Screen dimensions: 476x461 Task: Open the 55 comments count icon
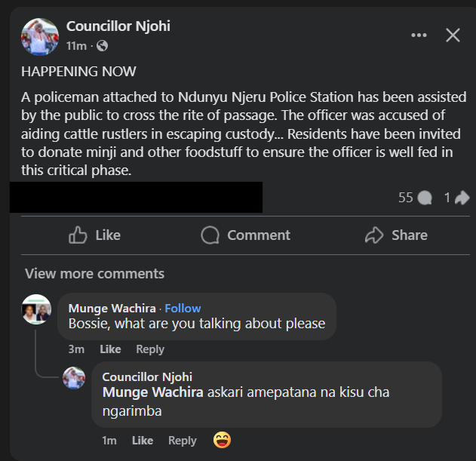coord(425,198)
